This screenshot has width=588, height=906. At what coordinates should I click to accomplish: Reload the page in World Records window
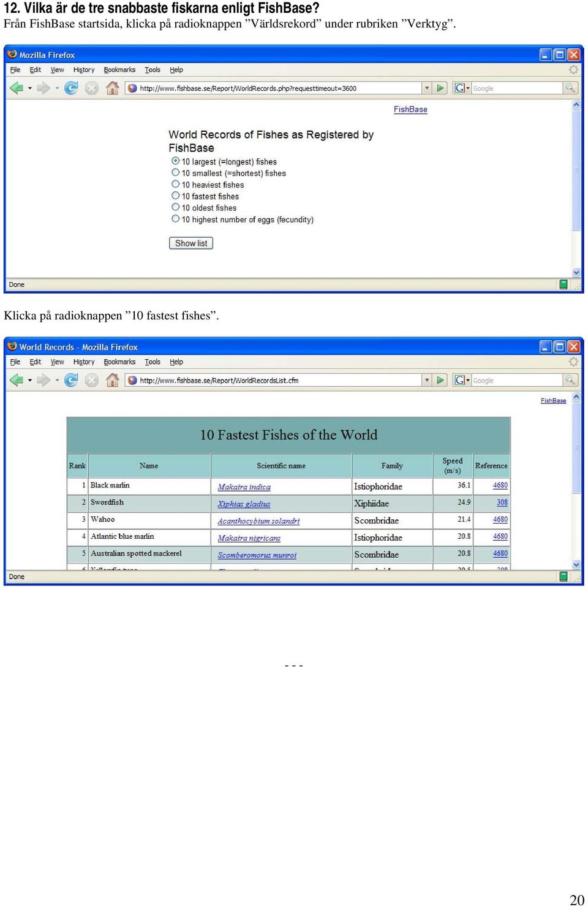(71, 381)
